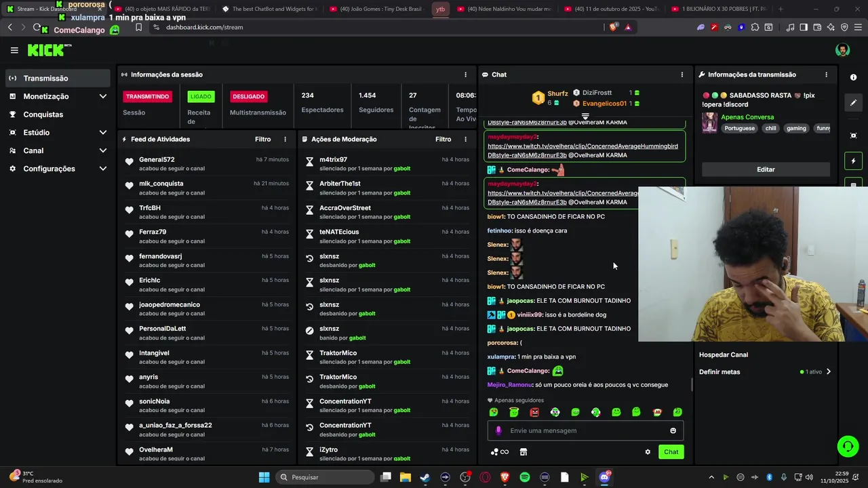Toggle the browser sidebar panel icon
The width and height of the screenshot is (868, 488).
(x=804, y=27)
